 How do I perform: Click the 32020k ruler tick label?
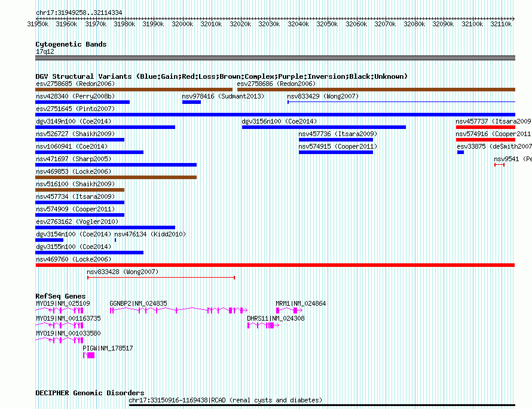[x=240, y=24]
